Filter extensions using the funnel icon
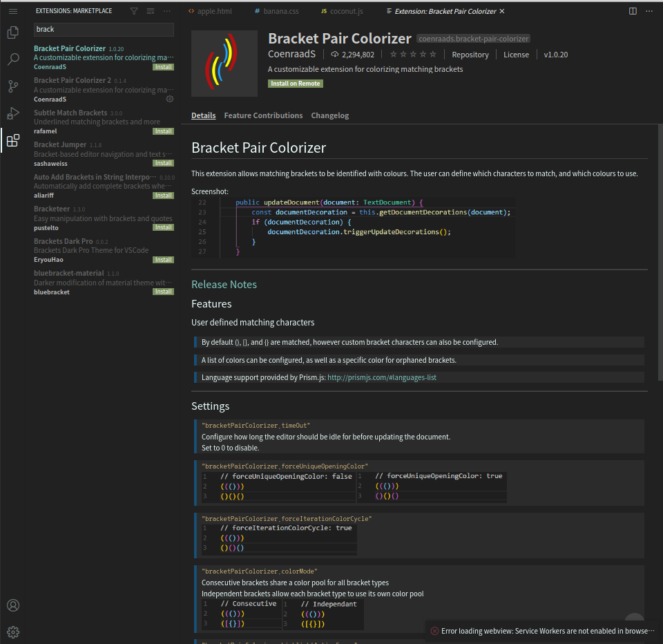Viewport: 663px width, 644px height. point(134,11)
